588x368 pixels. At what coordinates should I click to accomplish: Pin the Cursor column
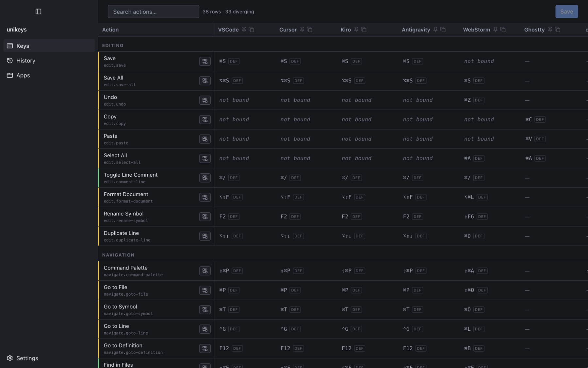(302, 29)
